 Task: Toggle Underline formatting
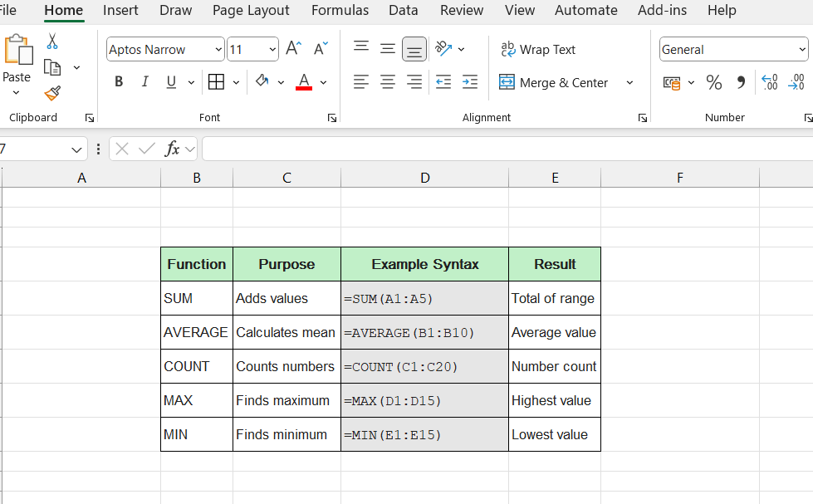click(171, 82)
